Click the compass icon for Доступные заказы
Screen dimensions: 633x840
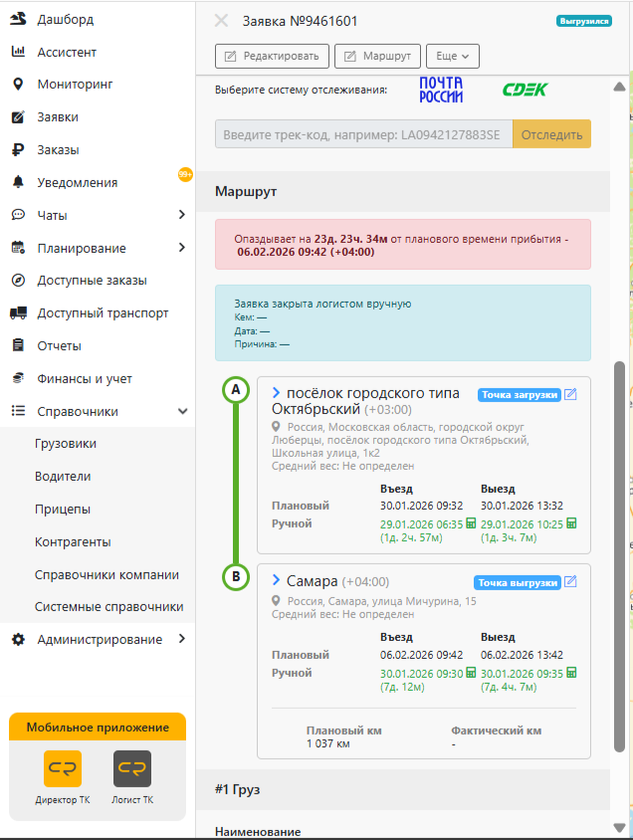[x=18, y=281]
